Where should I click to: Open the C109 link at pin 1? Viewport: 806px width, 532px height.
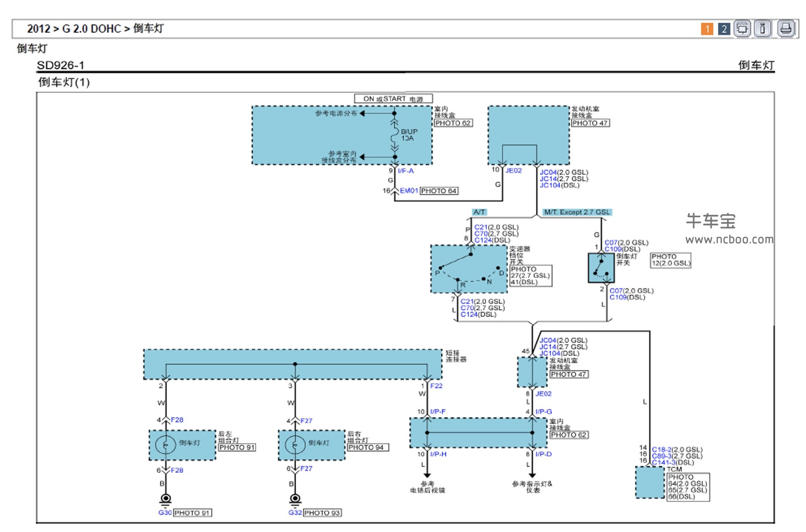[613, 249]
